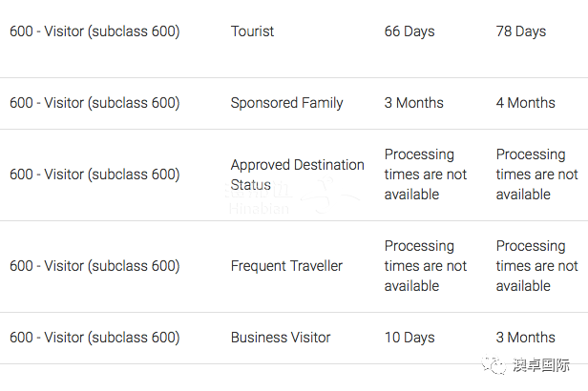Screen dimensions: 588x391
Task: Click first unavailable processing time for Frequent Traveller
Action: [x=426, y=266]
